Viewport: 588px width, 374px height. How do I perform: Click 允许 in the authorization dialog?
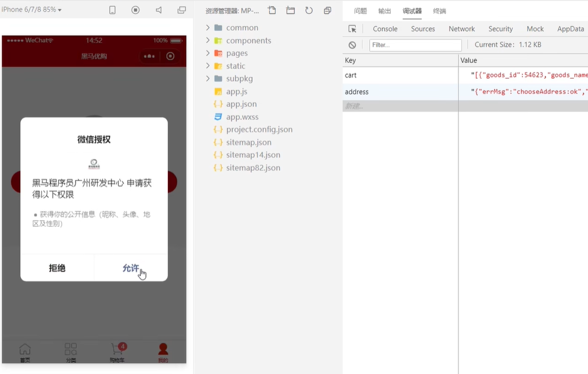(131, 268)
